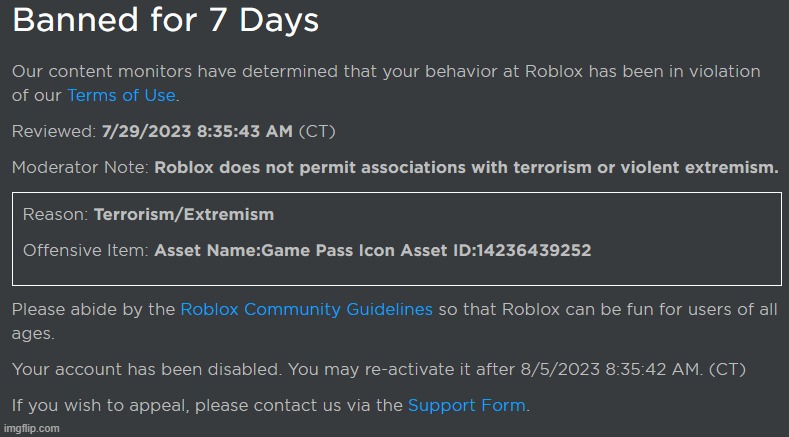
Task: Click the "(CT)" after the reviewed time
Action: point(347,132)
